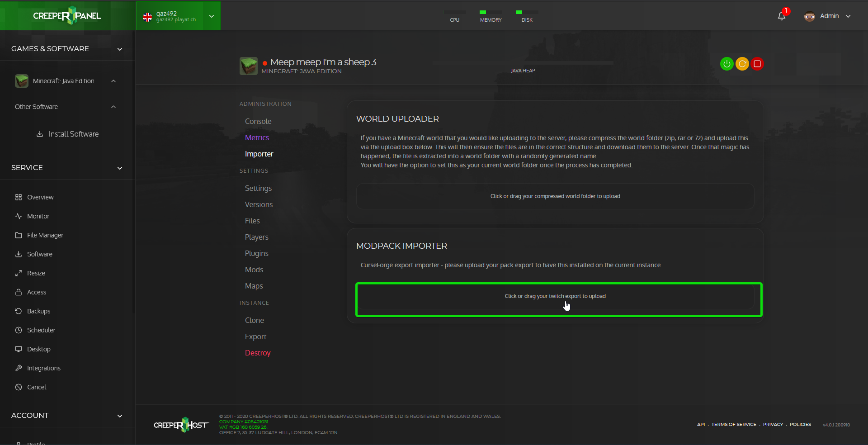This screenshot has height=445, width=868.
Task: Open the Privacy footer link
Action: [773, 425]
